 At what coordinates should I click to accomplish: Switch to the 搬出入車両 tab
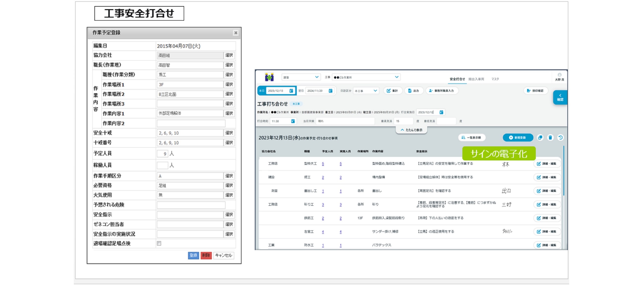(476, 79)
